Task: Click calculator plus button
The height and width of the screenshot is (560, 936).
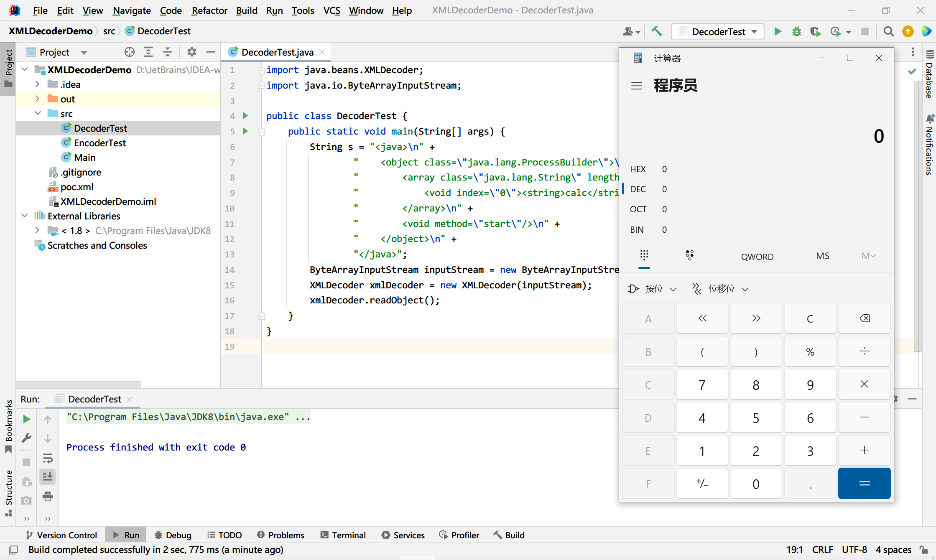Action: pyautogui.click(x=865, y=451)
